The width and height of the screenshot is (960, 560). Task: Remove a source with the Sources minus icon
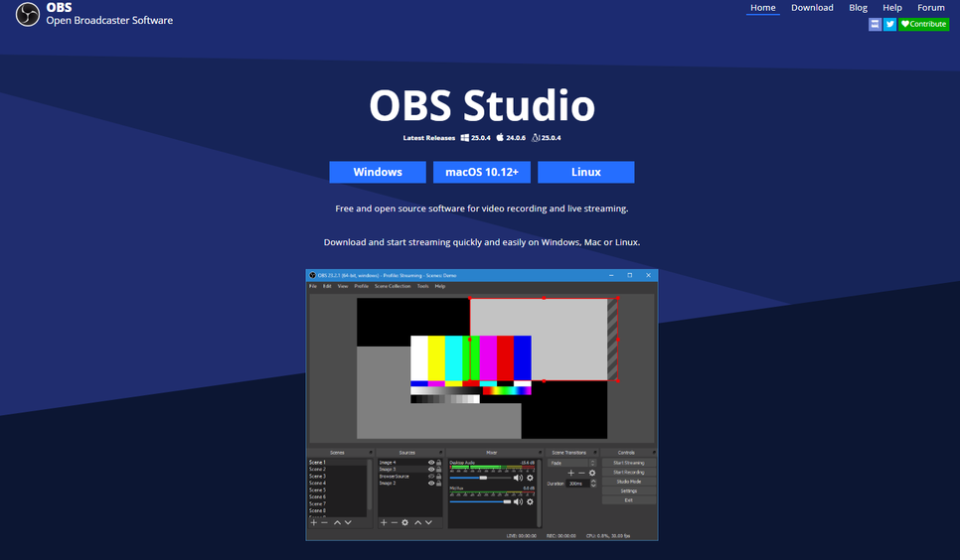pos(395,522)
